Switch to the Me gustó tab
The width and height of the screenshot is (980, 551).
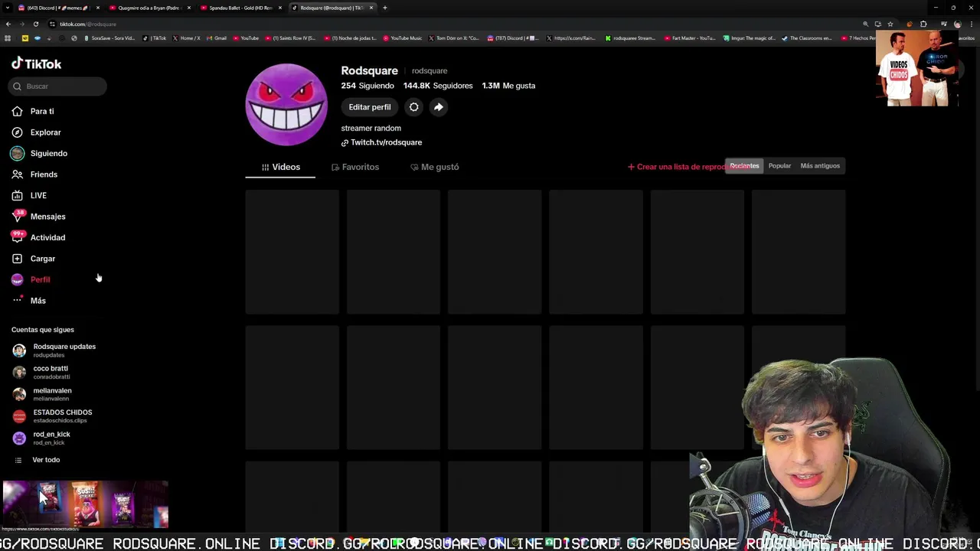(x=435, y=167)
